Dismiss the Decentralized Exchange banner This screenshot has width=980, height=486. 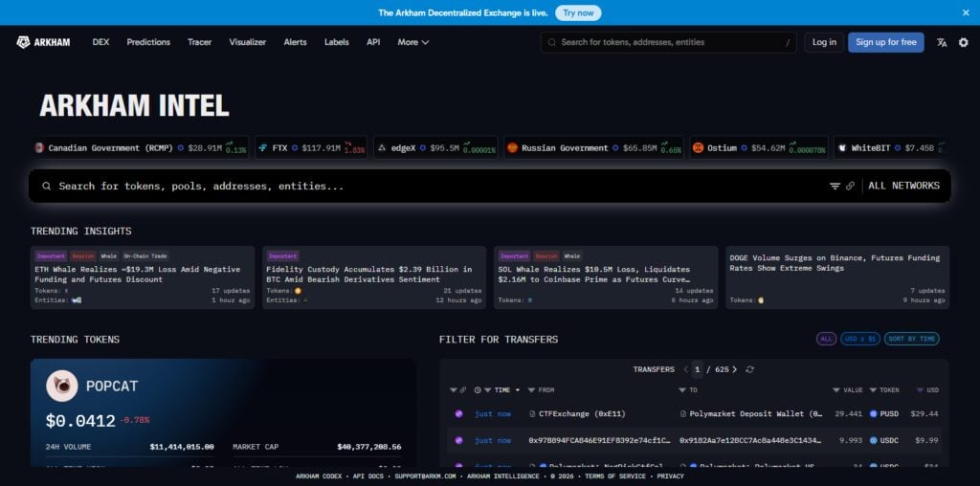[x=966, y=12]
